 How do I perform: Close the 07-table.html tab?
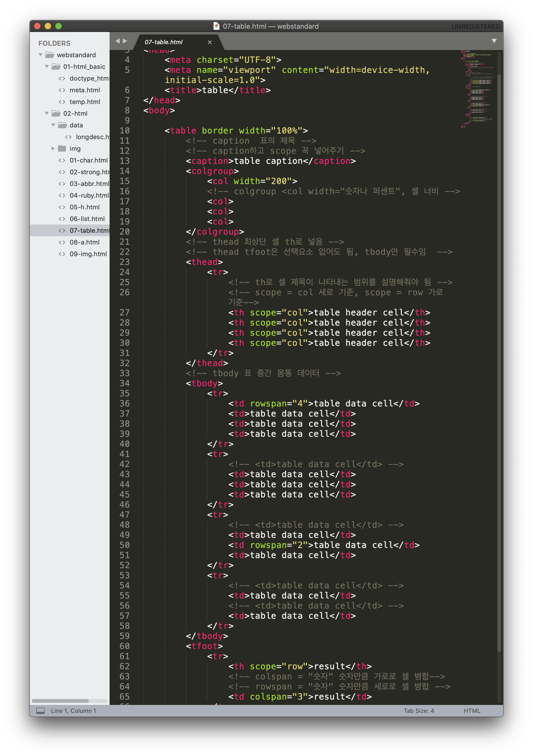(210, 42)
